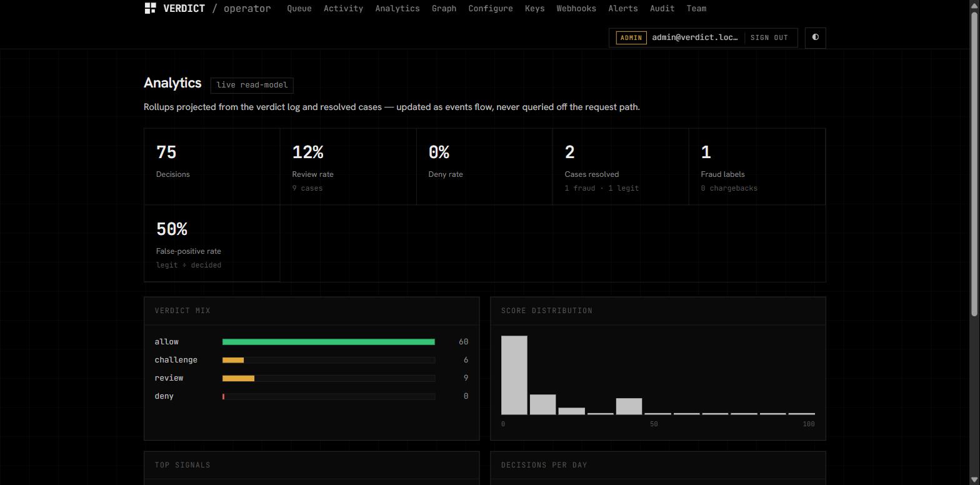Click the ADMIN role badge
980x485 pixels.
point(631,37)
